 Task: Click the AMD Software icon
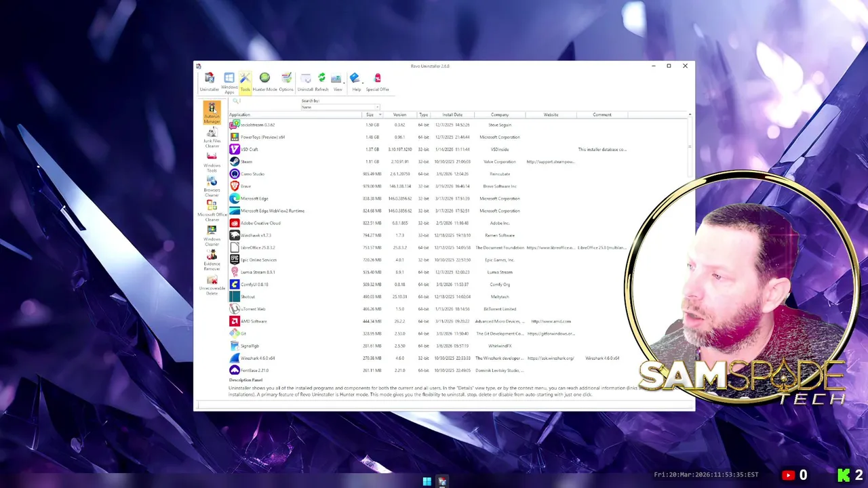[235, 321]
